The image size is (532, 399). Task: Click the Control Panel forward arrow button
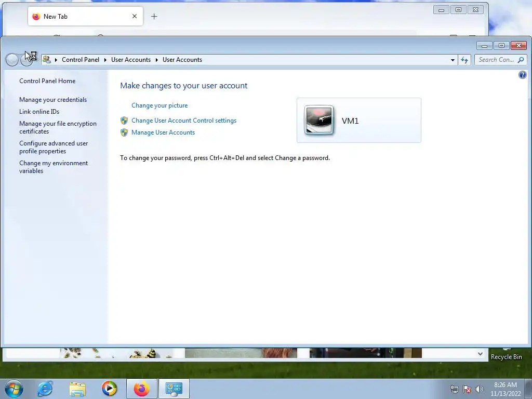(x=27, y=60)
